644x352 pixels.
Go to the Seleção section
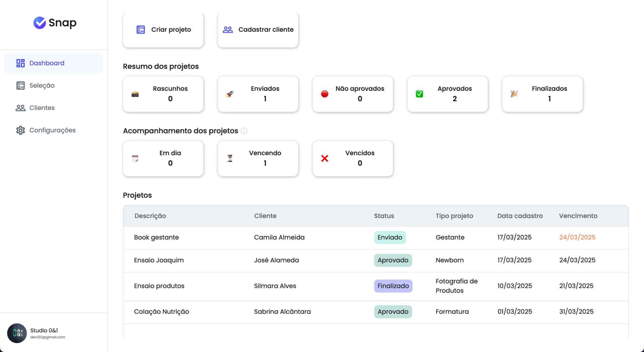(x=54, y=86)
